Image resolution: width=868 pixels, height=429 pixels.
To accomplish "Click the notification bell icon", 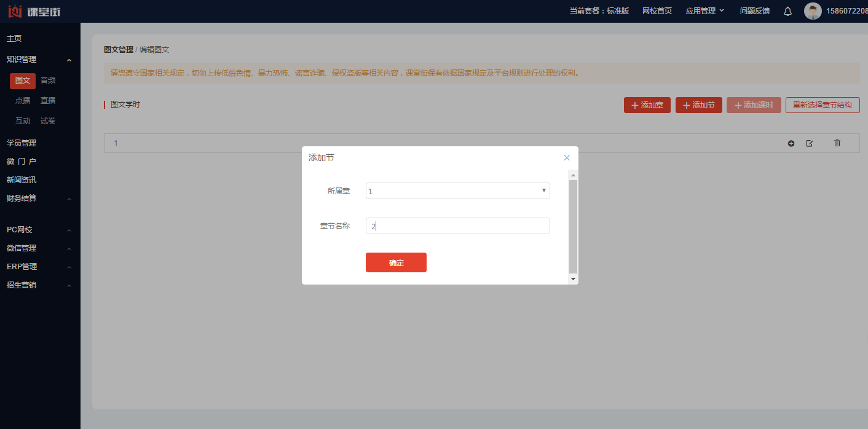I will click(787, 11).
